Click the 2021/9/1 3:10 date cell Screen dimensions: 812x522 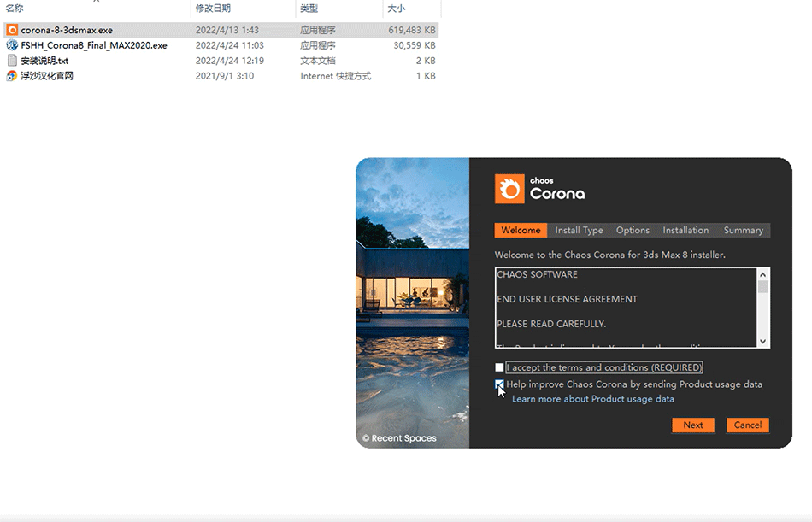(x=224, y=76)
